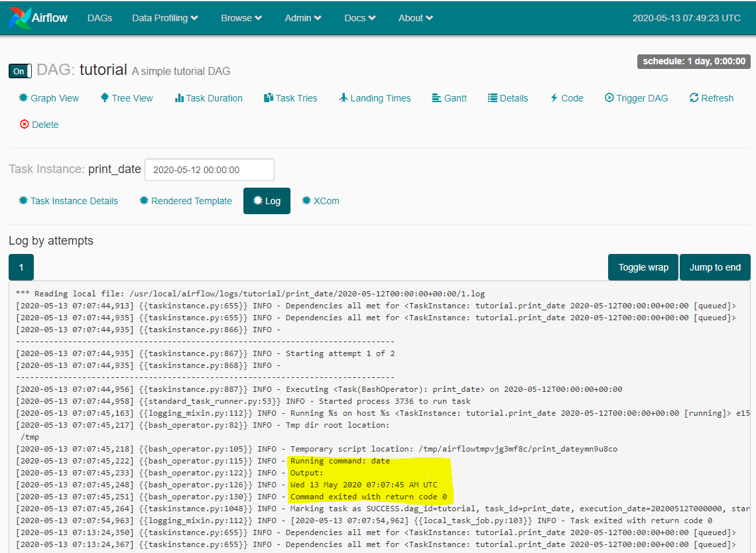Image resolution: width=756 pixels, height=553 pixels.
Task: Select log attempt 1 tab
Action: 21,267
